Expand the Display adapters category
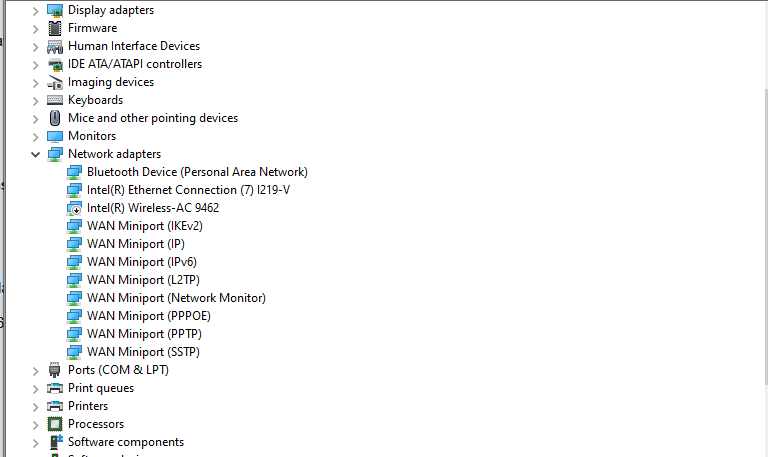 [36, 10]
